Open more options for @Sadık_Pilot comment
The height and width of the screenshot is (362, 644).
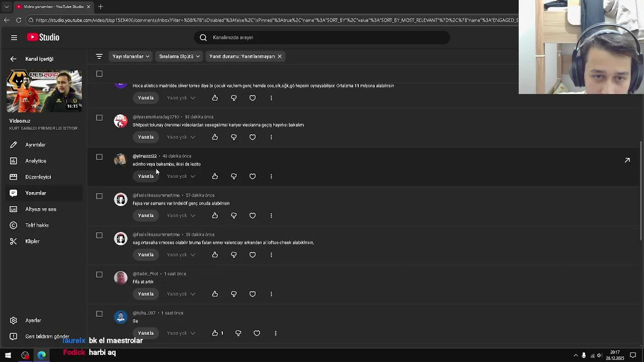pos(271,294)
